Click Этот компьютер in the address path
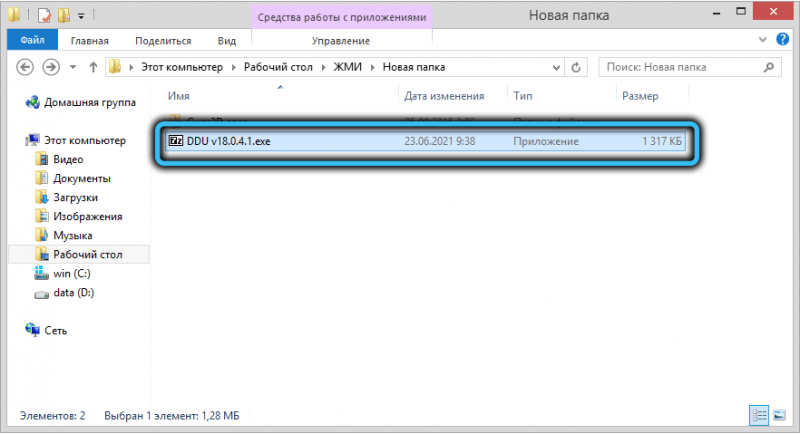This screenshot has width=800, height=434. [182, 67]
